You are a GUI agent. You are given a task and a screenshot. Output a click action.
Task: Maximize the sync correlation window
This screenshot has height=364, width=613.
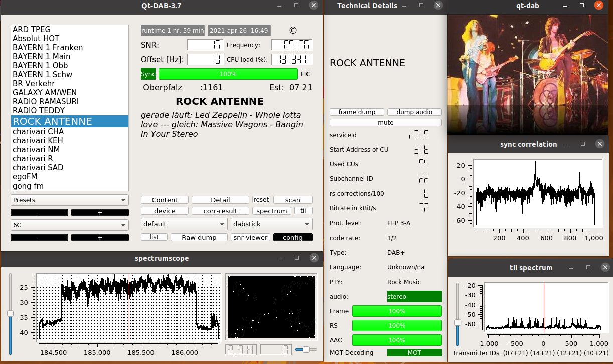[583, 144]
